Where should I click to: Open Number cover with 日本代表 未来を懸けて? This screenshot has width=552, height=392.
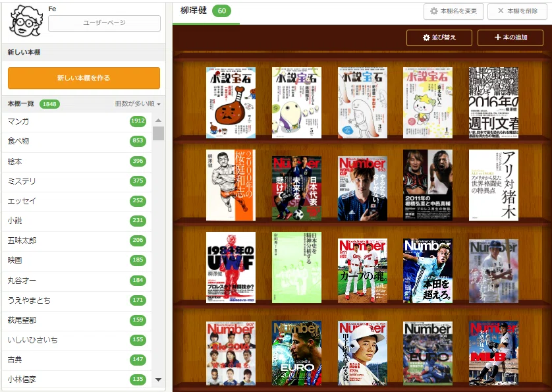pos(296,188)
